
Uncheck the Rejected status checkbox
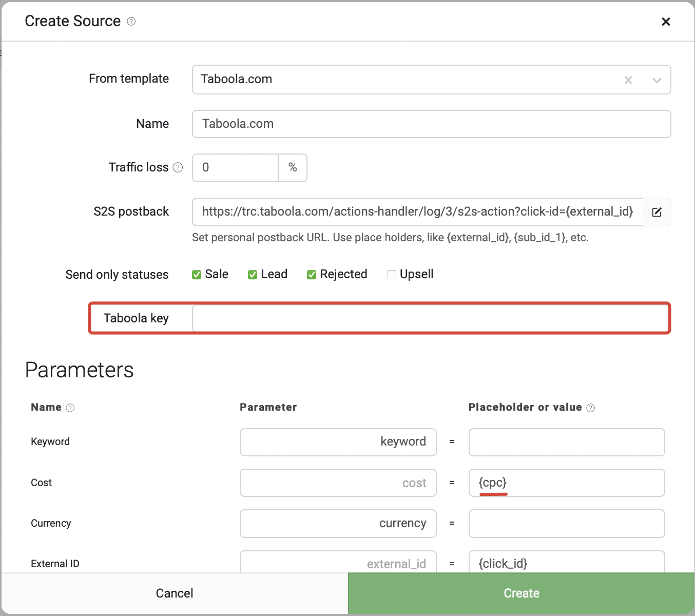coord(312,275)
